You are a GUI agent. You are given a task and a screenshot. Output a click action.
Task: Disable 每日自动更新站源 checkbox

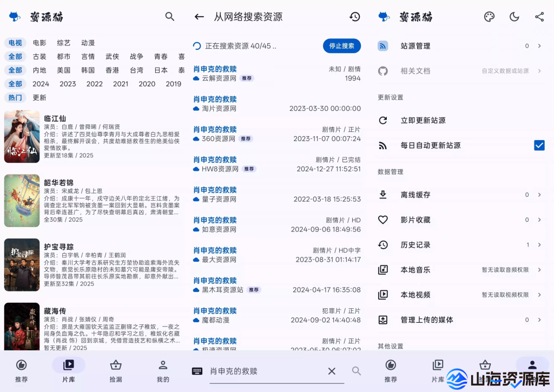pyautogui.click(x=539, y=145)
